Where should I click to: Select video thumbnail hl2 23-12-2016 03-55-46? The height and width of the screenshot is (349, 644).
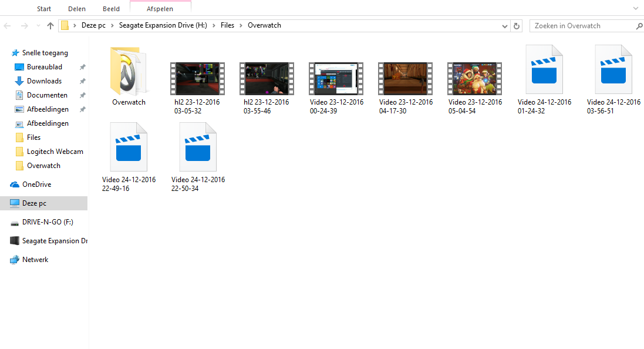pyautogui.click(x=267, y=79)
